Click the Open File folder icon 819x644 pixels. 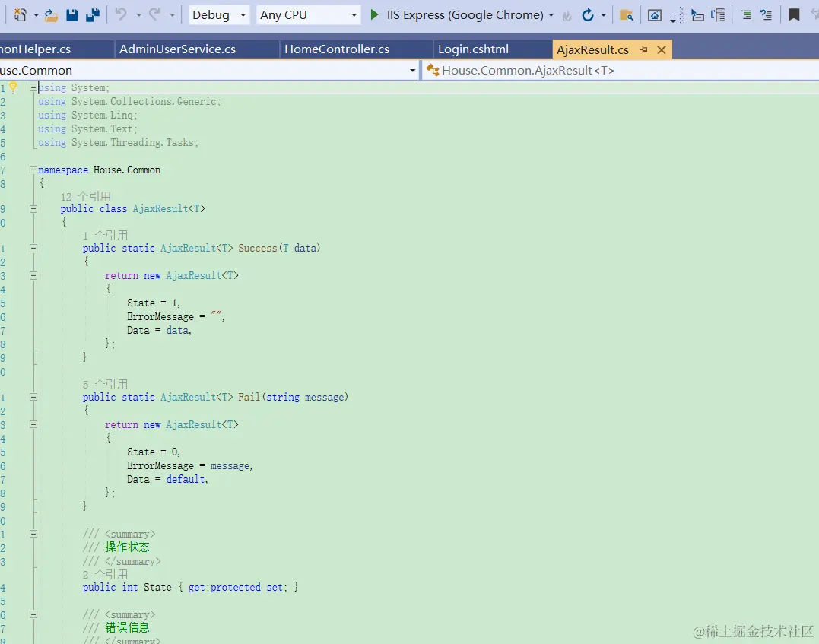[x=51, y=14]
